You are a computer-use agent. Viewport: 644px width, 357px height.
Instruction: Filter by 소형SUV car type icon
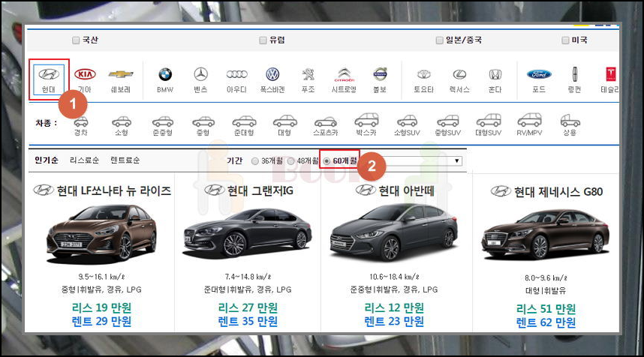tap(407, 121)
